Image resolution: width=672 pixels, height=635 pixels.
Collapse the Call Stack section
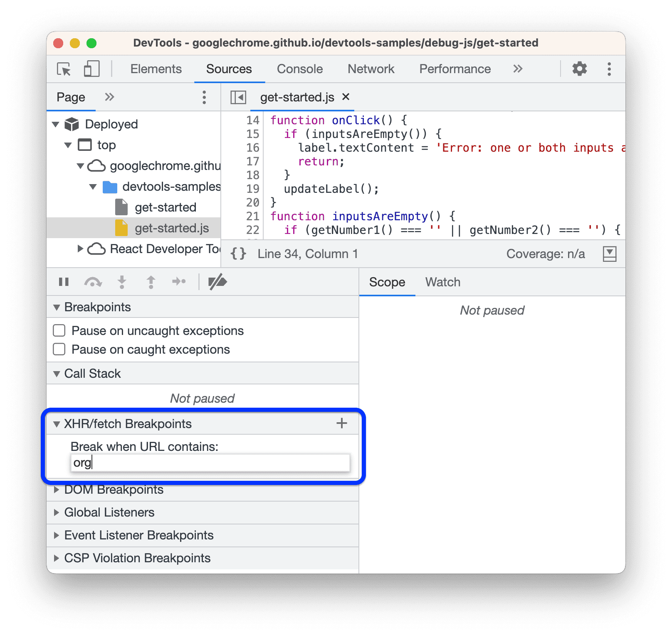[x=57, y=373]
